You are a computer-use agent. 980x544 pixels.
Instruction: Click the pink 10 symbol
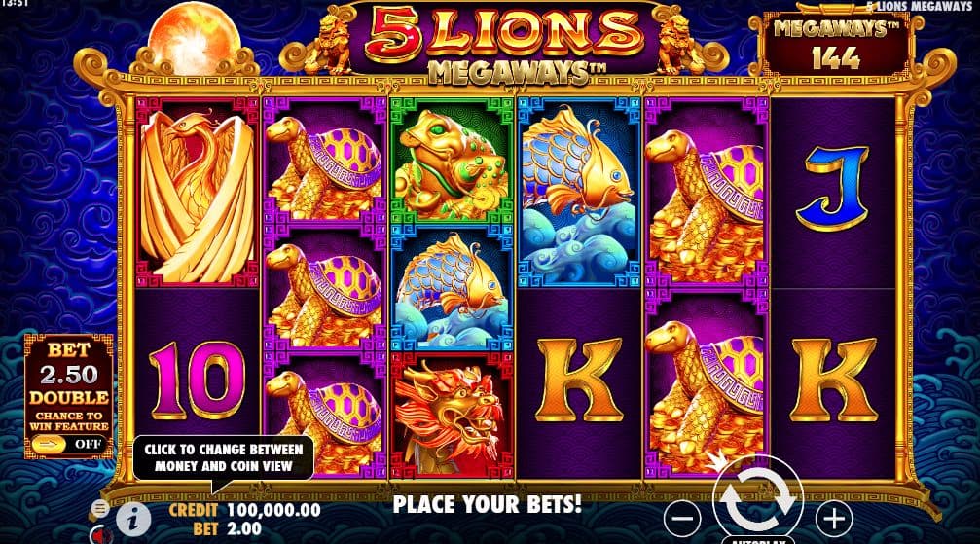[x=197, y=381]
